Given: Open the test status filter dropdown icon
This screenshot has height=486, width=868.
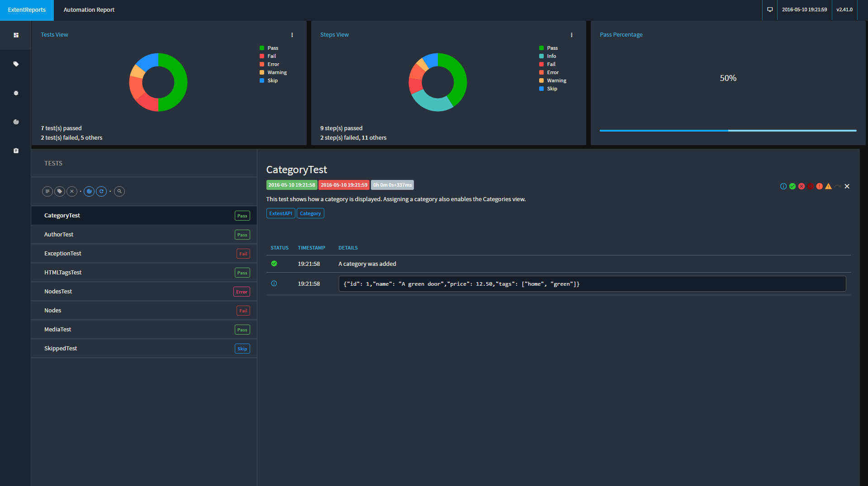Looking at the screenshot, I should click(47, 192).
